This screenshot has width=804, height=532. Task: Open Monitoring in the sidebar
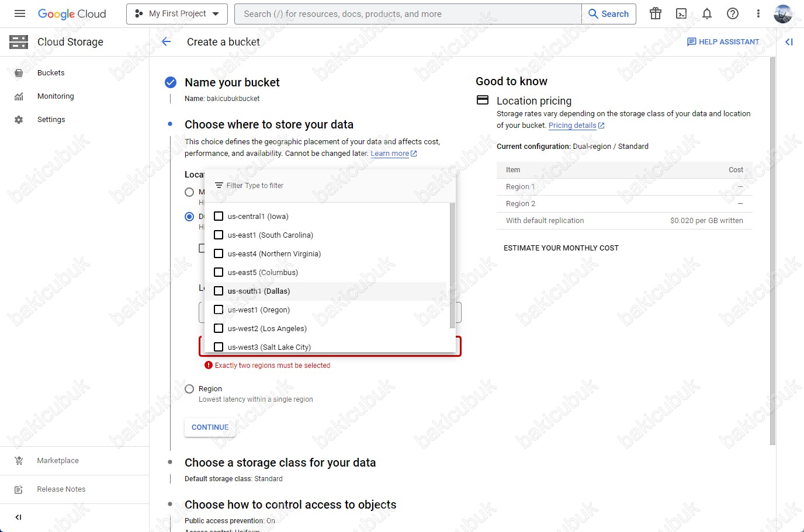tap(56, 96)
